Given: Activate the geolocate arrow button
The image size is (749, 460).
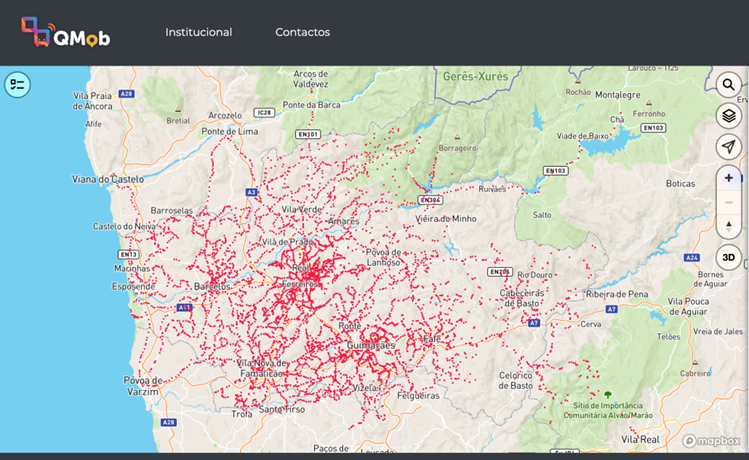Looking at the screenshot, I should [x=728, y=147].
